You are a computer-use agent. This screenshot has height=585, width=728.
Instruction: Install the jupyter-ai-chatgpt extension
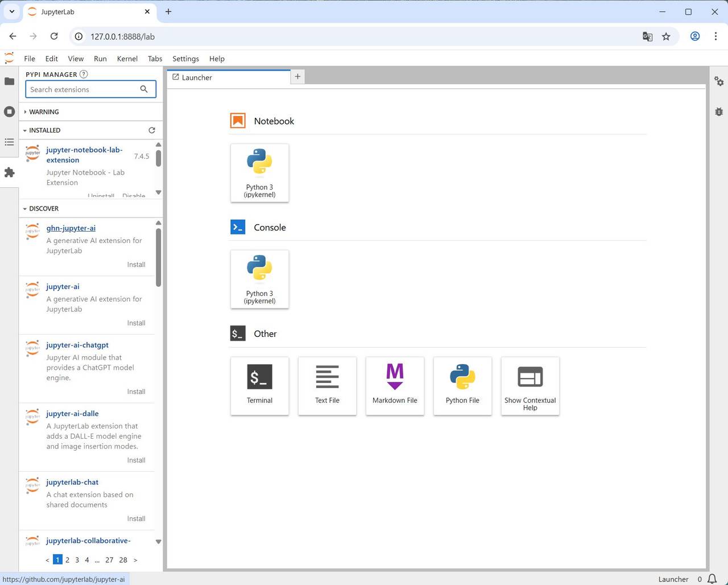coord(136,392)
